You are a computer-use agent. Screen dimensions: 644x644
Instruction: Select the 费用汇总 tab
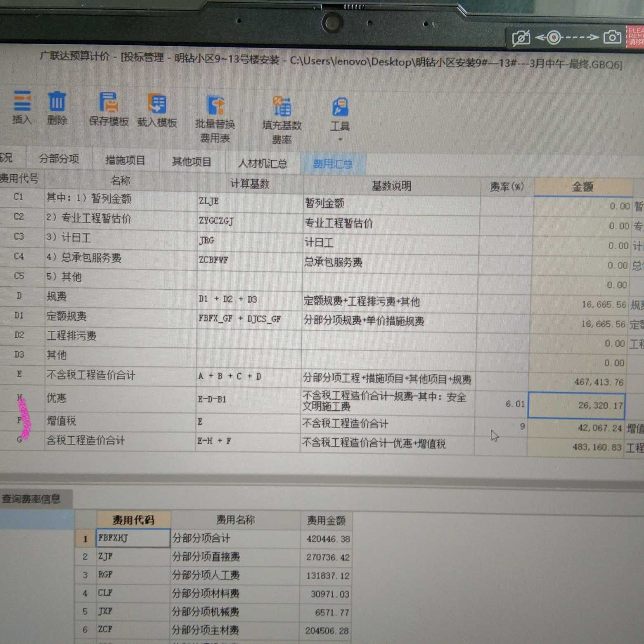pyautogui.click(x=333, y=164)
